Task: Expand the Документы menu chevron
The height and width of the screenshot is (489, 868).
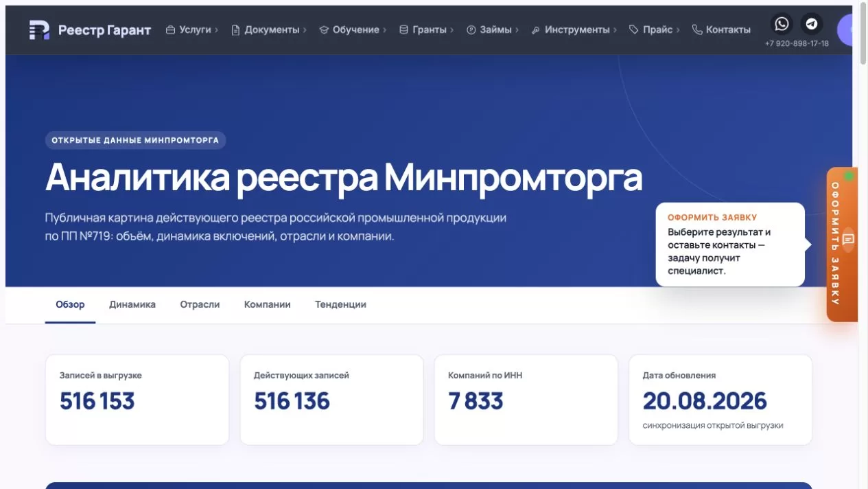Action: (305, 30)
